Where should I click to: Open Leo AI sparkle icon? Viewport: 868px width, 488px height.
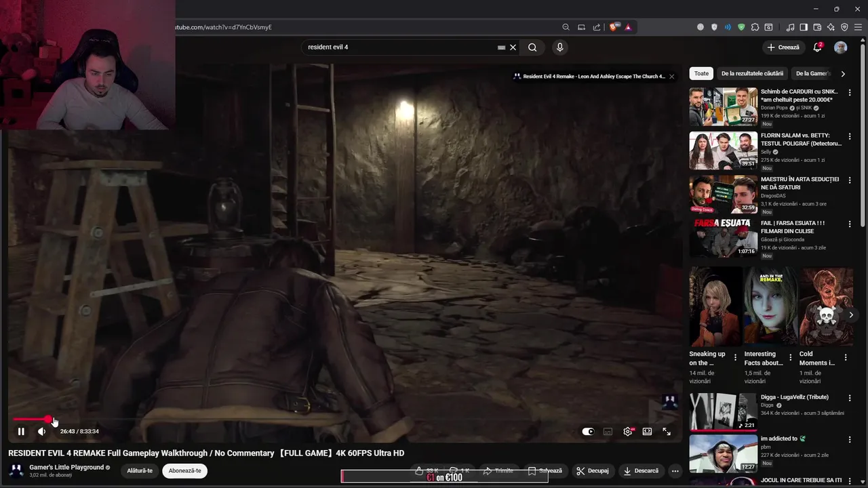(831, 27)
